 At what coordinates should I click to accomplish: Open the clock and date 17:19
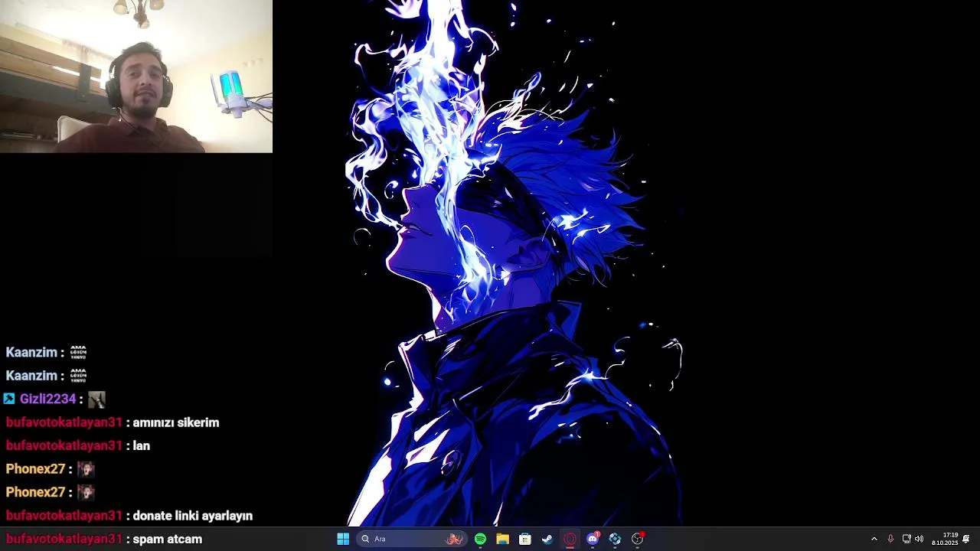coord(945,539)
